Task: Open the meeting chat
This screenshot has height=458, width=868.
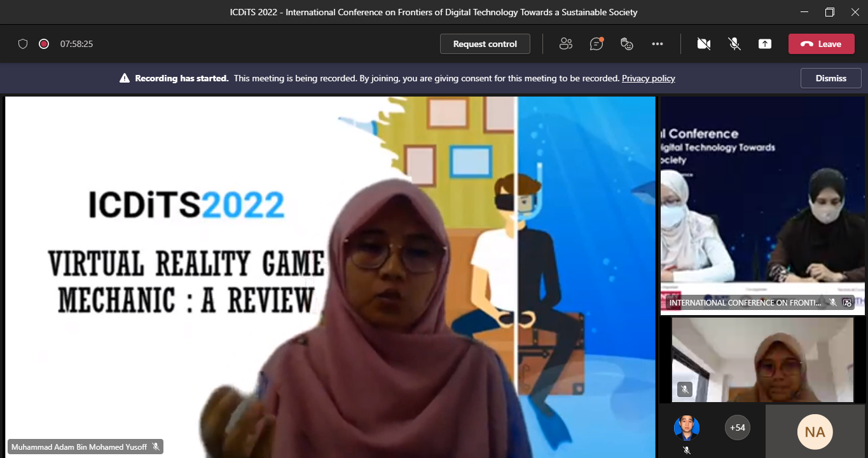Action: [x=596, y=44]
